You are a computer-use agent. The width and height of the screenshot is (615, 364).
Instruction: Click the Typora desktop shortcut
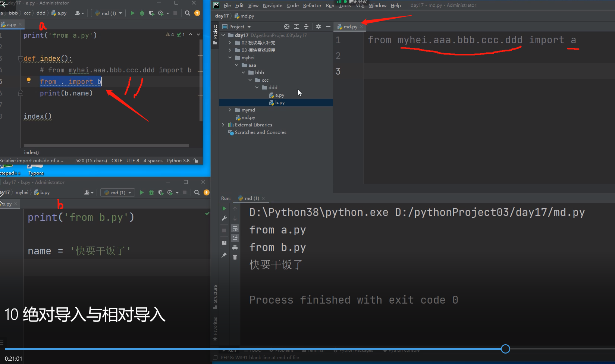point(36,170)
